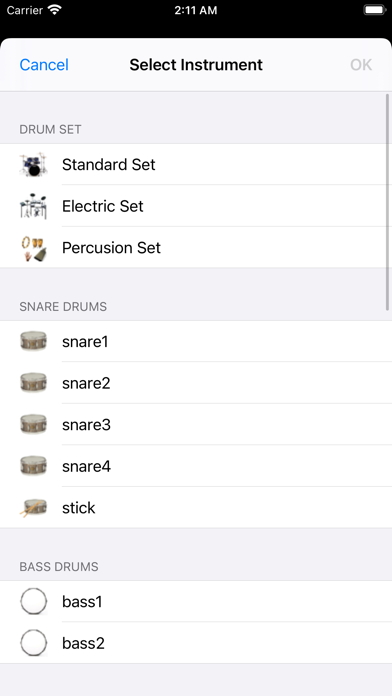Tap the Percusion Set instruments icon
The height and width of the screenshot is (696, 392).
click(x=33, y=248)
